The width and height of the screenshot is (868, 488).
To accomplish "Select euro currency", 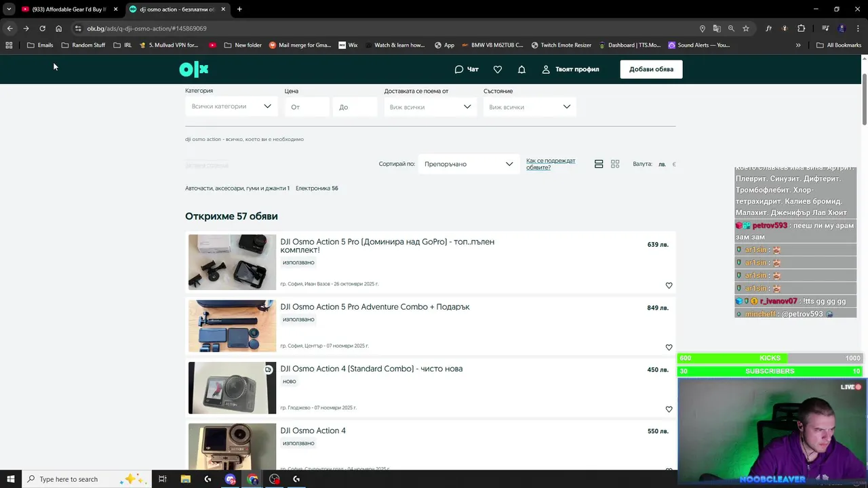I will point(673,164).
